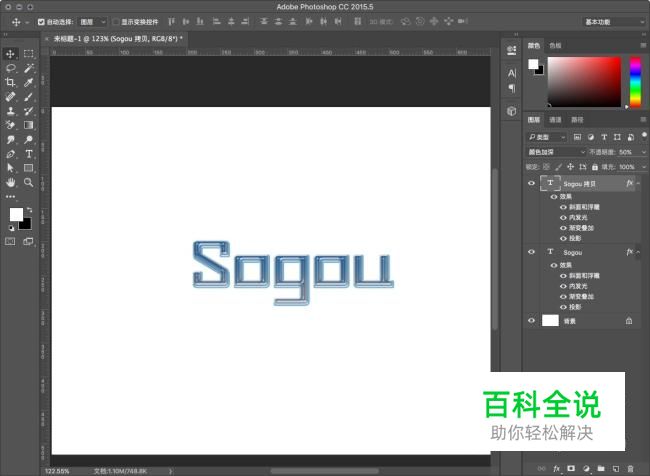Open the three-dot edit toolbar button
Image resolution: width=650 pixels, height=476 pixels.
[x=10, y=197]
